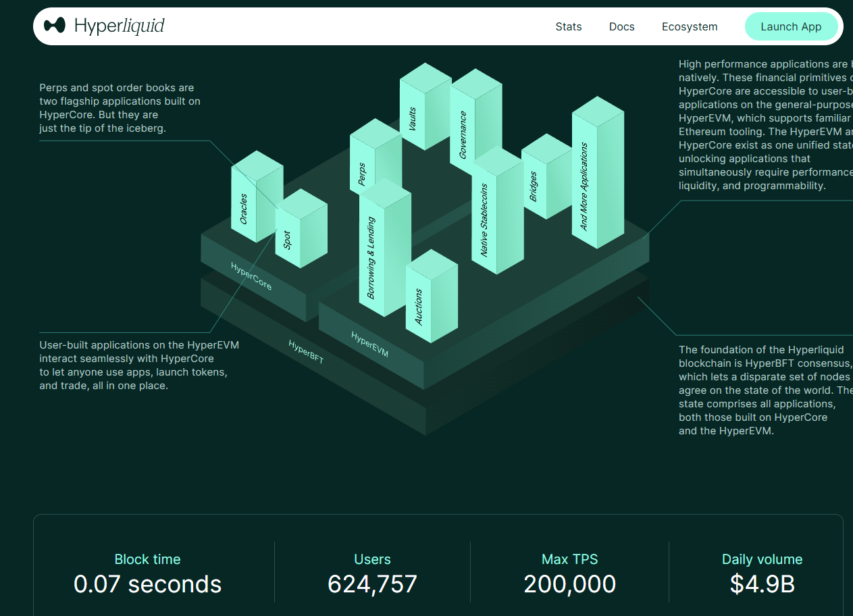Click the HyperBFT base layer label

306,352
